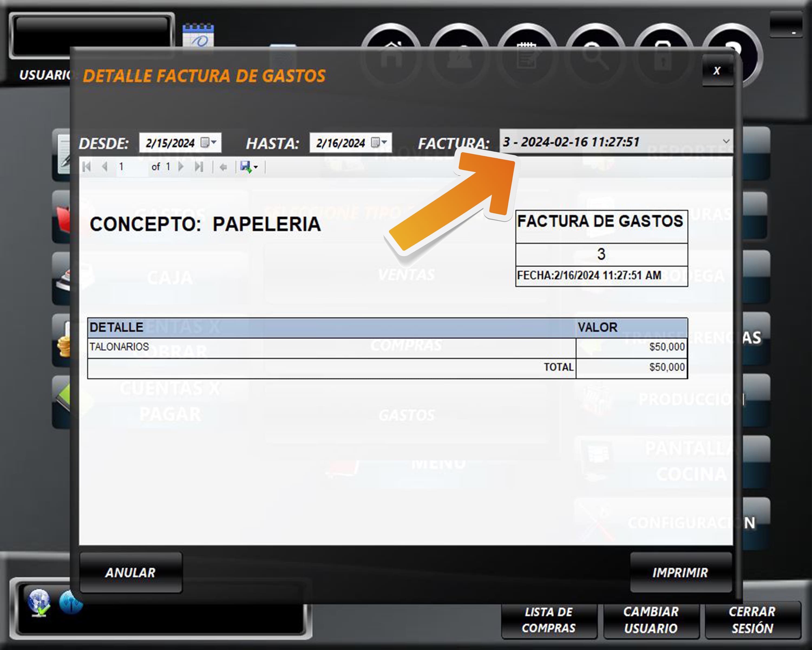Go to previous report page
This screenshot has height=650, width=812.
[105, 167]
